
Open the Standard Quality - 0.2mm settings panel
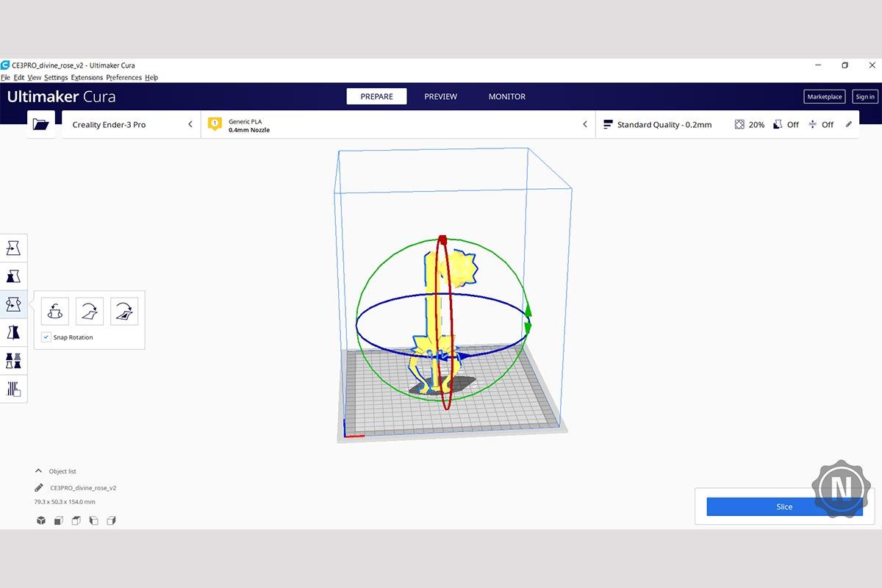click(727, 124)
